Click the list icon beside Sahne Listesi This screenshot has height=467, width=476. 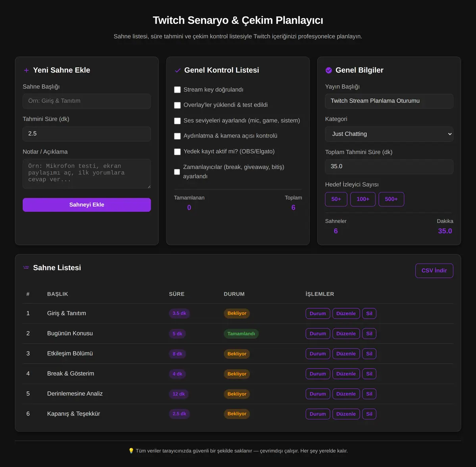[x=26, y=267]
